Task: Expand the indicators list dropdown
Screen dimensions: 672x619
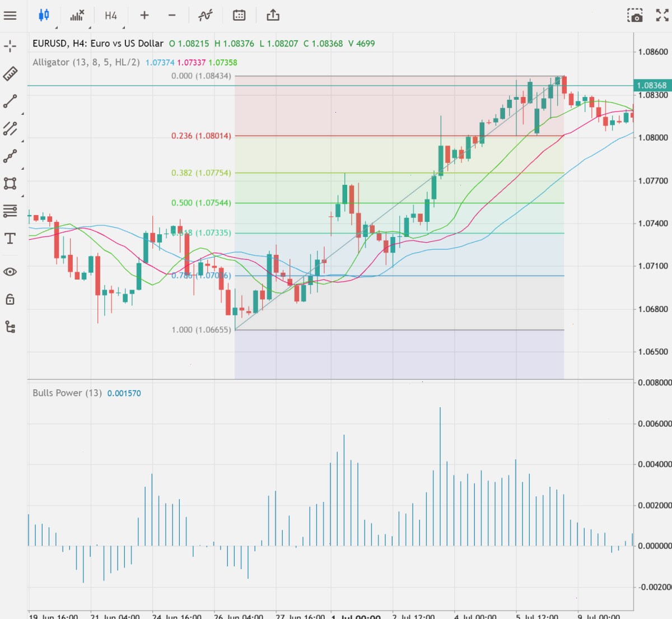Action: (x=77, y=15)
